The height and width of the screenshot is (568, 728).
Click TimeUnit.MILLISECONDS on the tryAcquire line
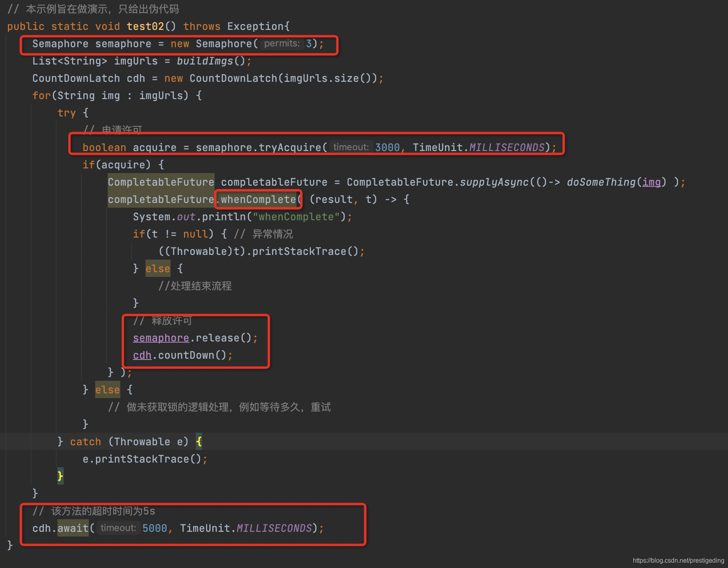(x=478, y=148)
